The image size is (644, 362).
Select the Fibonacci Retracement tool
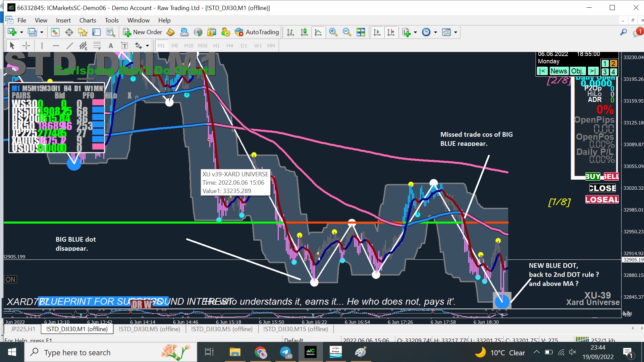(97, 46)
